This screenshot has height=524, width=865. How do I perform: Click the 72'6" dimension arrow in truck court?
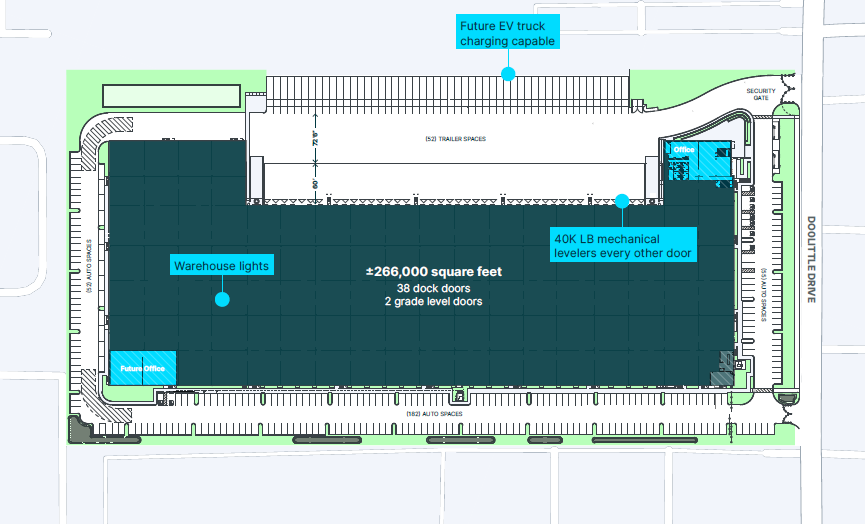click(x=313, y=139)
